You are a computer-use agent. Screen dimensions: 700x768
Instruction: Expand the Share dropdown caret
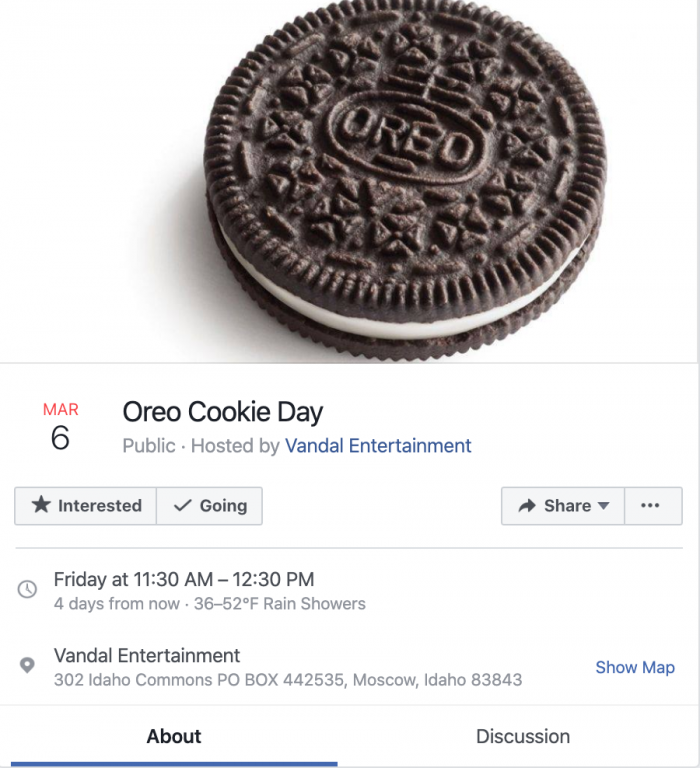click(x=604, y=506)
